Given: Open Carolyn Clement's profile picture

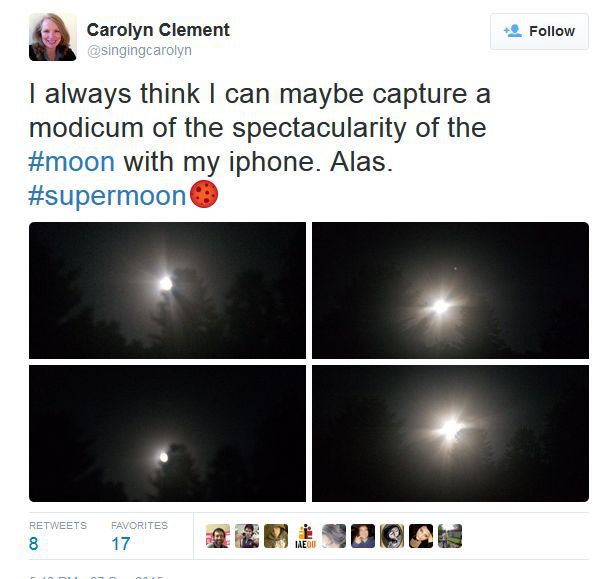Looking at the screenshot, I should coord(53,37).
